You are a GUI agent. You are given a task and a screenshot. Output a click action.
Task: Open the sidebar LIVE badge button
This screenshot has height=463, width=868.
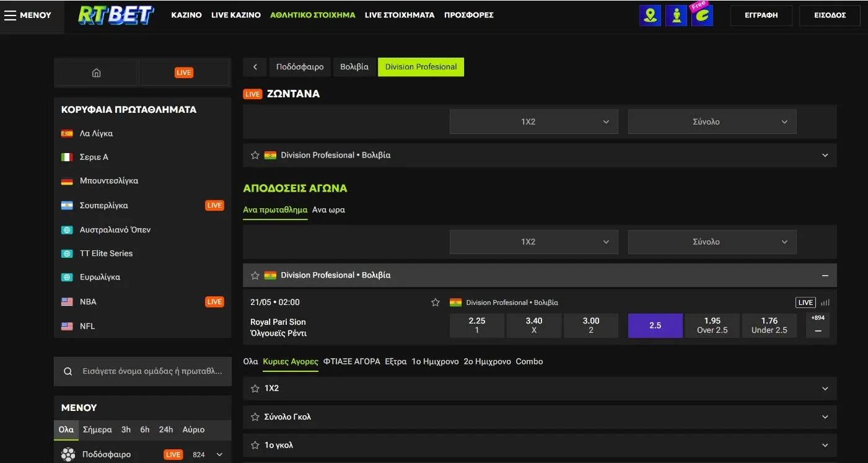(184, 73)
